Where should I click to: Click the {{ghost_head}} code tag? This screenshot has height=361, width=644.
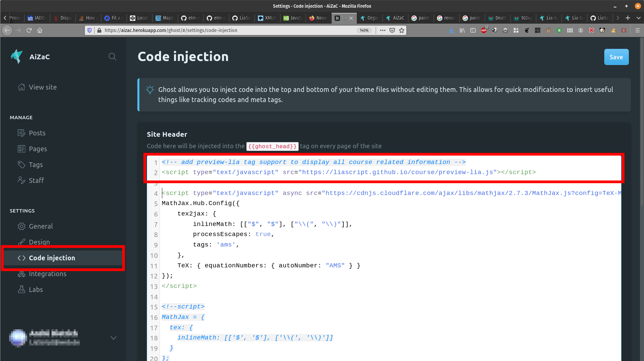pyautogui.click(x=272, y=146)
